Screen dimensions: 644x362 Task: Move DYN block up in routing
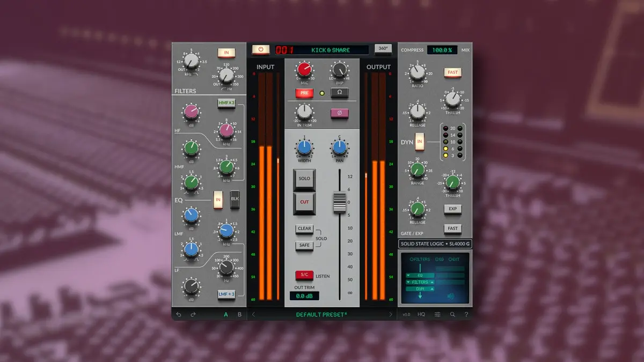(431, 289)
